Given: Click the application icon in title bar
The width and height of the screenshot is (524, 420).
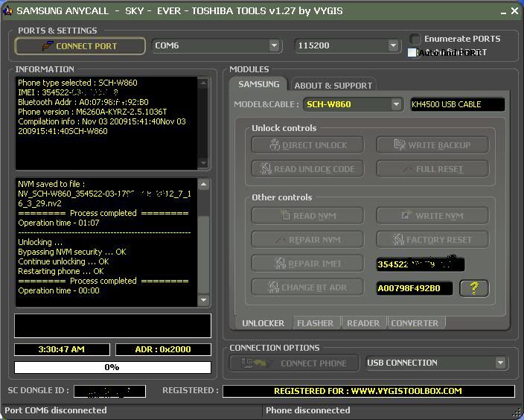Looking at the screenshot, I should click(x=7, y=11).
